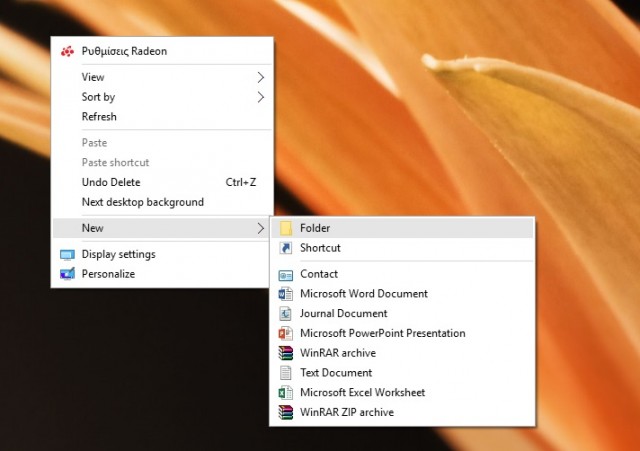Click the yellow Folder icon
Screen dimensions: 640x451
pyautogui.click(x=285, y=228)
